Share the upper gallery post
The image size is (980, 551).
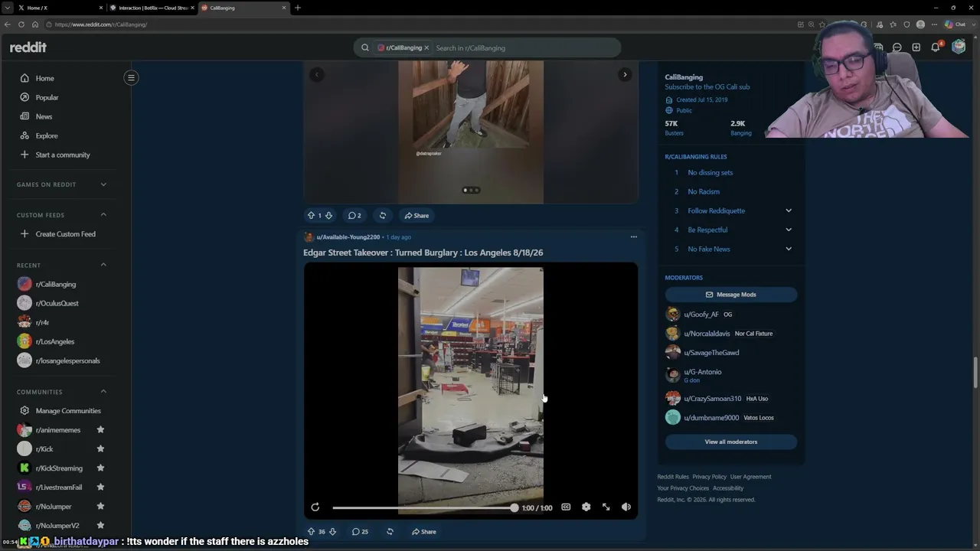click(x=416, y=215)
